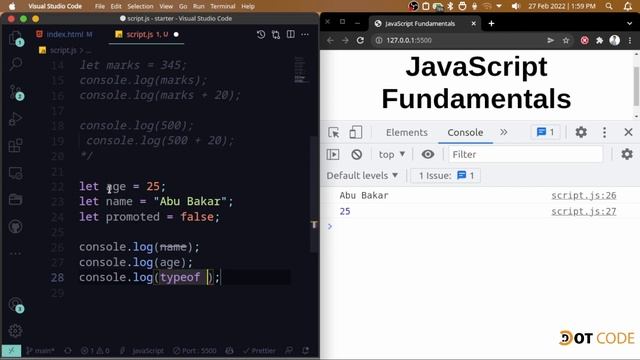This screenshot has height=360, width=640.
Task: Open the Apple menu
Action: 12,6
